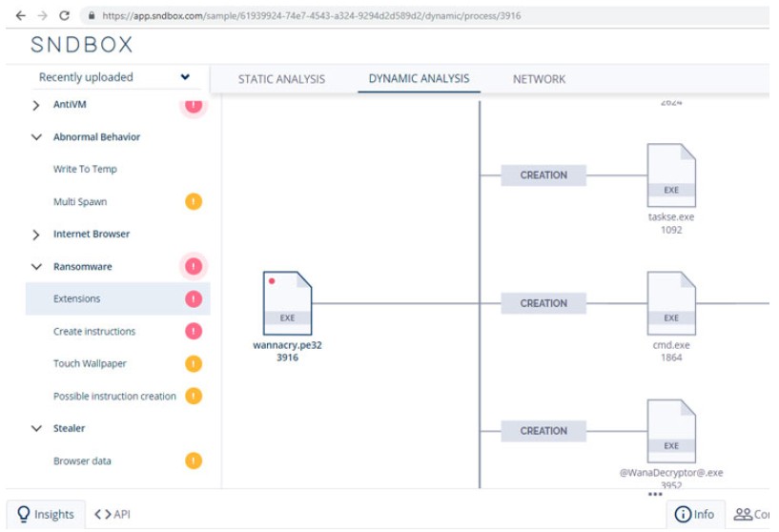
Task: Collapse the Stealer category chevron
Action: click(36, 428)
